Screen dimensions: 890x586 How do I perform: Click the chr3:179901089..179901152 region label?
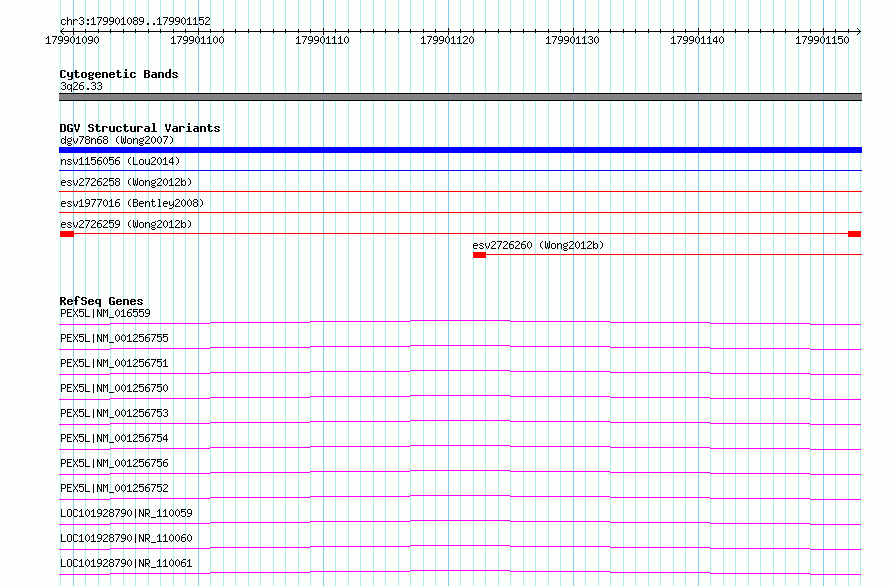click(135, 21)
